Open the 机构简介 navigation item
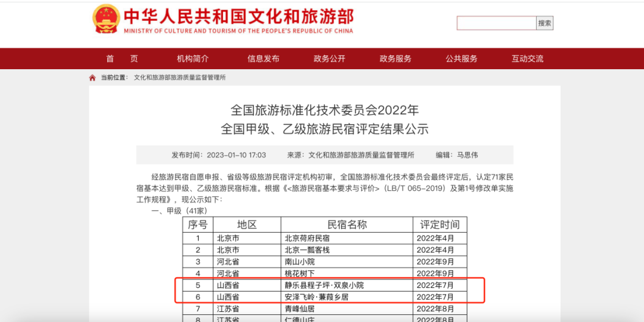Screen dimensions: 644x322 coord(193,58)
